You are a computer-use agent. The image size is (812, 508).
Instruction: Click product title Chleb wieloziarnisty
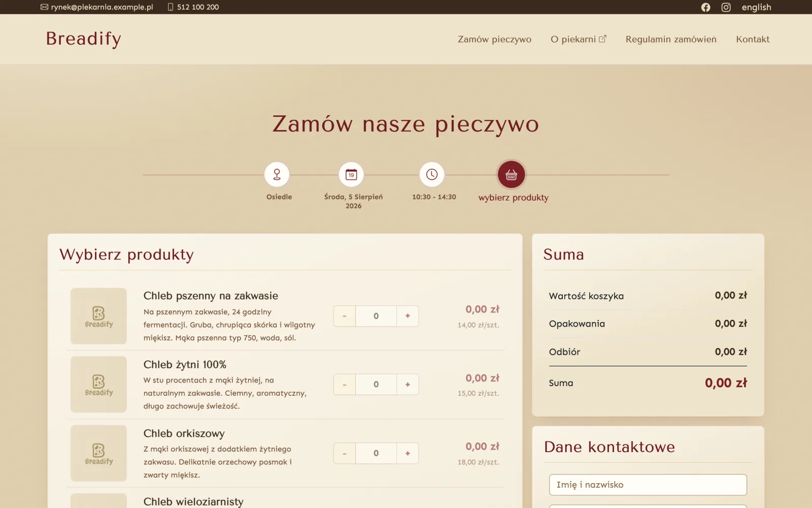[x=193, y=502]
